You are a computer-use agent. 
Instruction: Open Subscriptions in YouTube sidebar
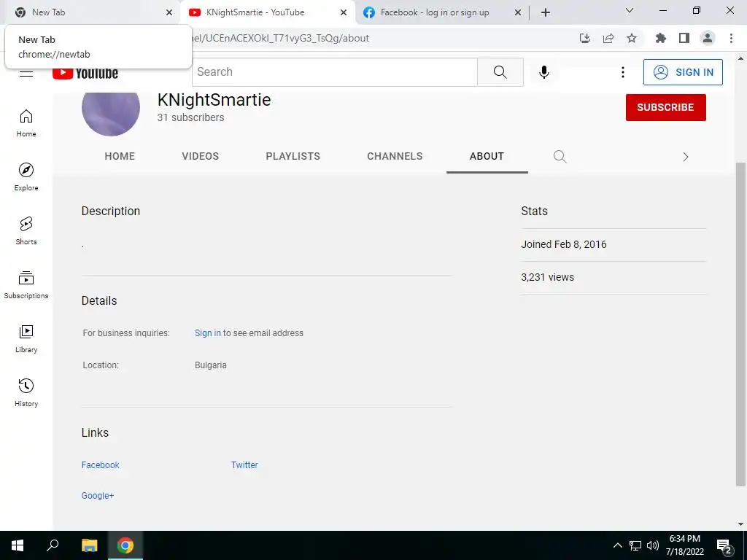(x=26, y=285)
